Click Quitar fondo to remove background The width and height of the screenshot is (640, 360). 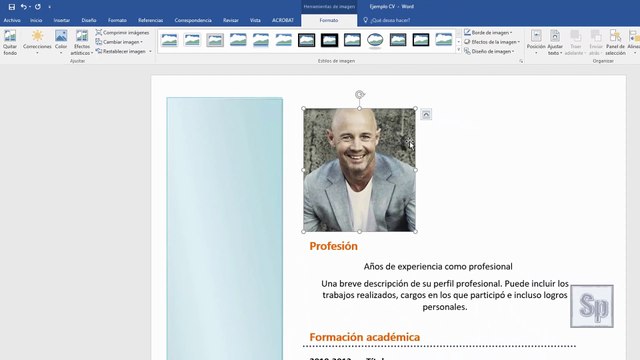pyautogui.click(x=10, y=42)
